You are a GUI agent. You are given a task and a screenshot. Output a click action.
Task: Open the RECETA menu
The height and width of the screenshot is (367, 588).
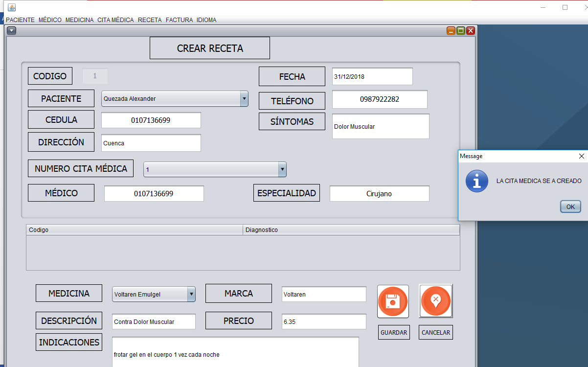tap(150, 20)
